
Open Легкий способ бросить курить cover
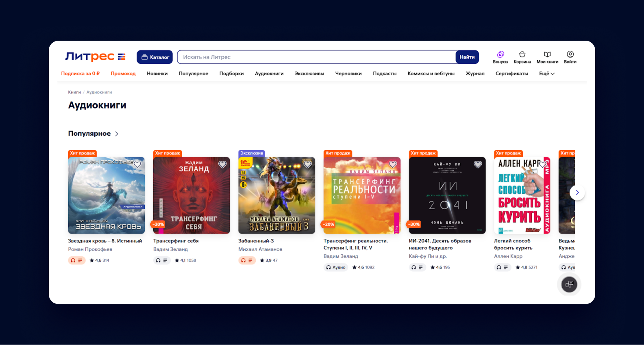(522, 195)
